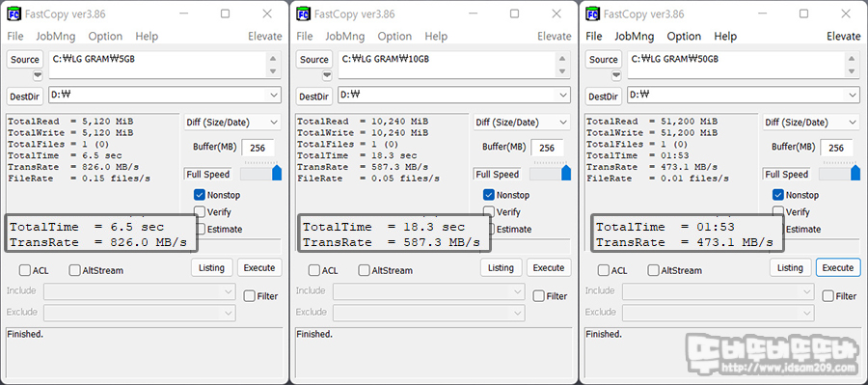Image resolution: width=868 pixels, height=385 pixels.
Task: Open the source history arrow below Source in the 10GB window
Action: coord(327,75)
